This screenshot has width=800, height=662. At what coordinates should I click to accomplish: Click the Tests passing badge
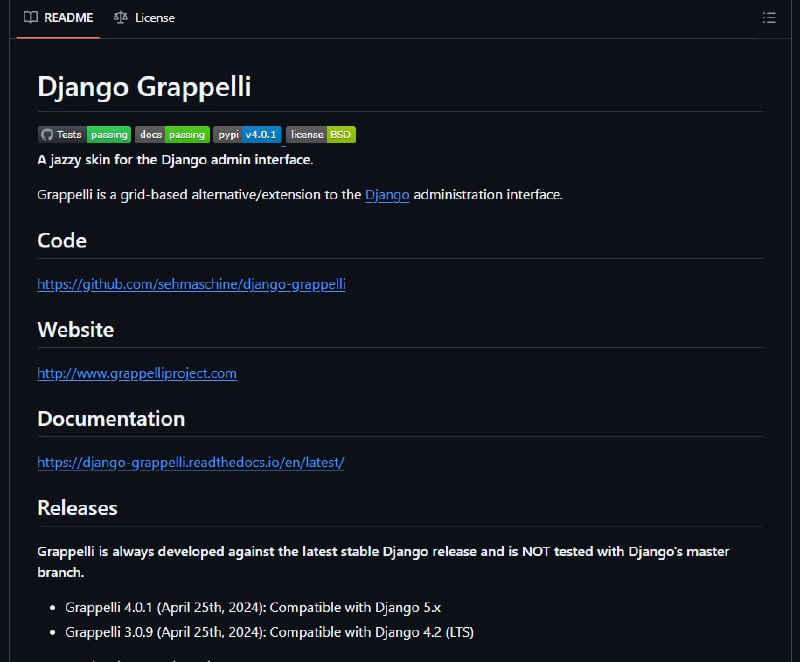(x=84, y=134)
